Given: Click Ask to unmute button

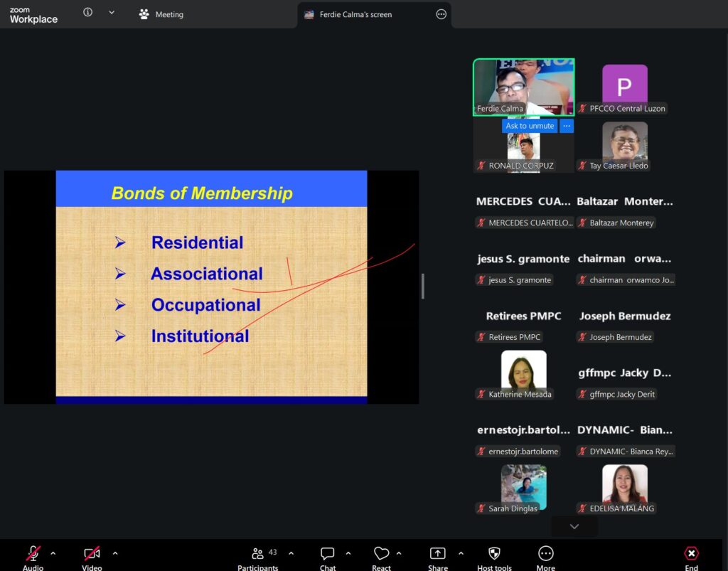Looking at the screenshot, I should (530, 126).
